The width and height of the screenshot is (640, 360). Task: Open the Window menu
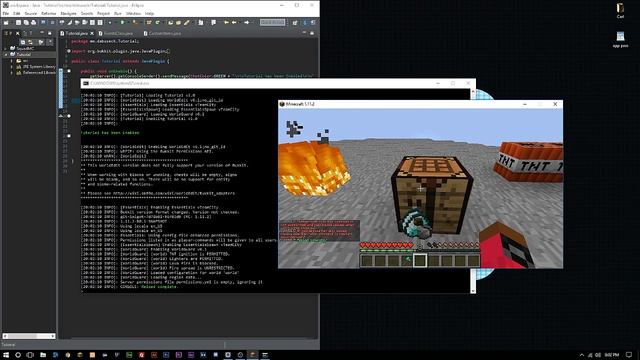[133, 13]
